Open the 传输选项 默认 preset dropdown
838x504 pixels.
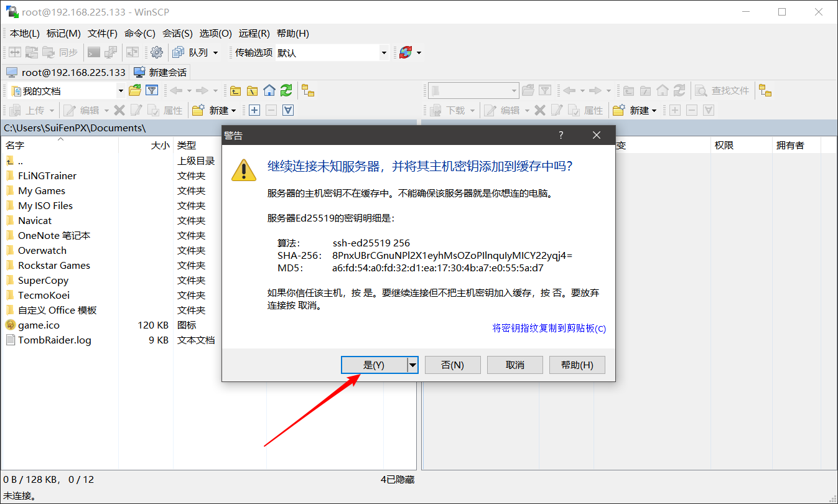[384, 53]
